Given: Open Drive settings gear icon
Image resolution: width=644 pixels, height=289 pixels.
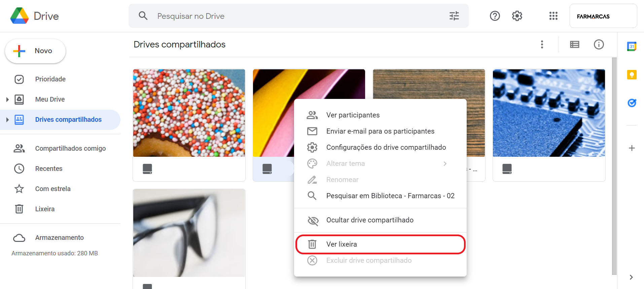Looking at the screenshot, I should 517,16.
